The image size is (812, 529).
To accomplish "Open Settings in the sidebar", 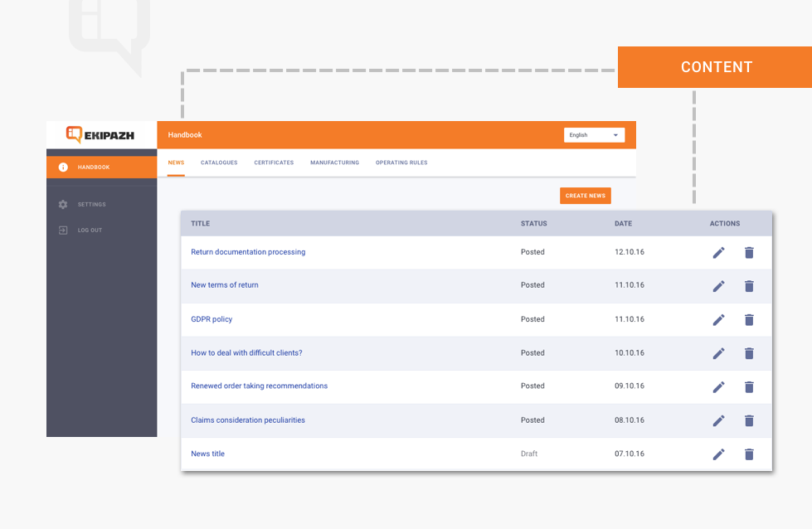I will click(x=91, y=205).
